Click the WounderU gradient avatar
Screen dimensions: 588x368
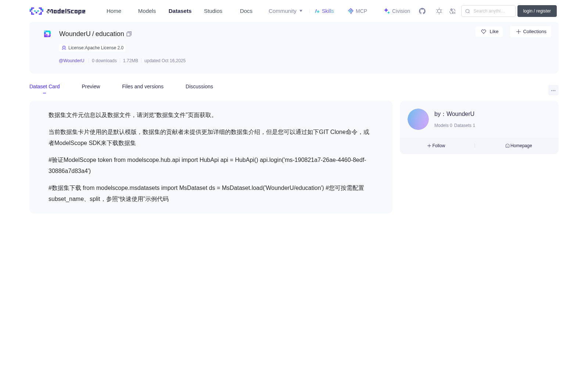[x=418, y=119]
